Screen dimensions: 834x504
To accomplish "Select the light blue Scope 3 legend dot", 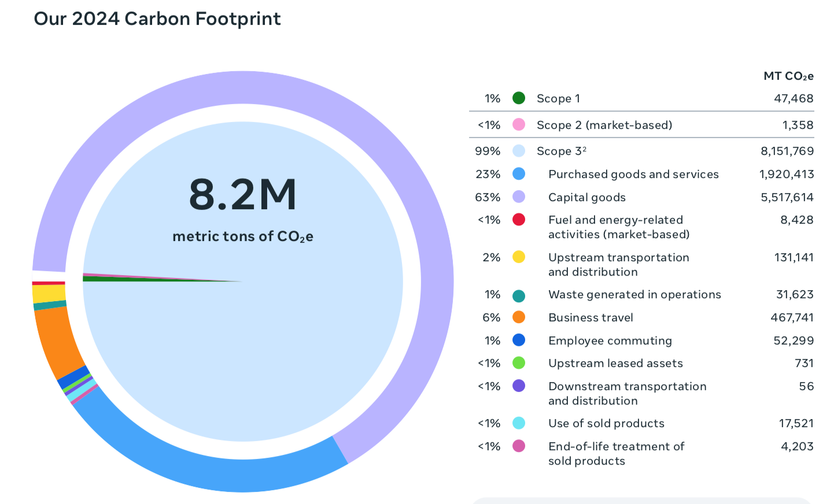I will pos(519,151).
